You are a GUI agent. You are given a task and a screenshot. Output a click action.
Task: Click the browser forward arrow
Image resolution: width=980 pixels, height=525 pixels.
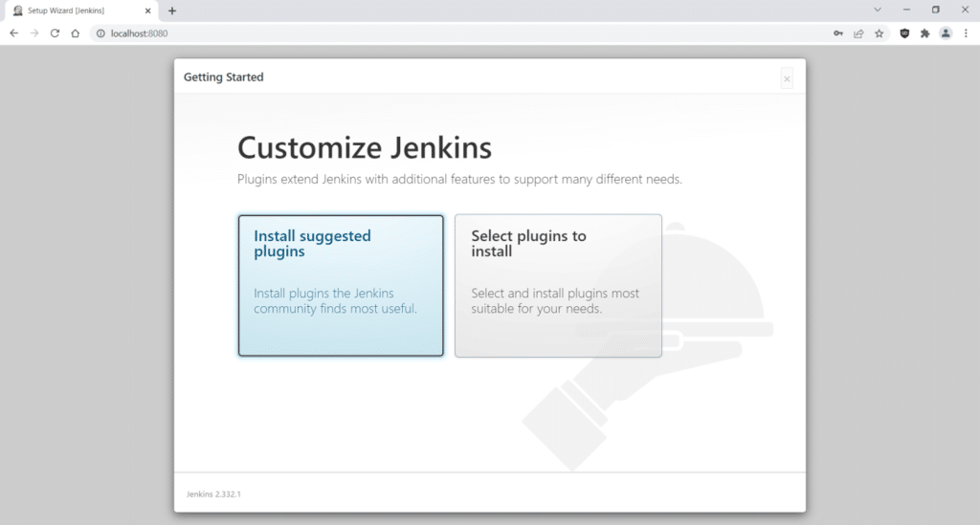(x=34, y=33)
